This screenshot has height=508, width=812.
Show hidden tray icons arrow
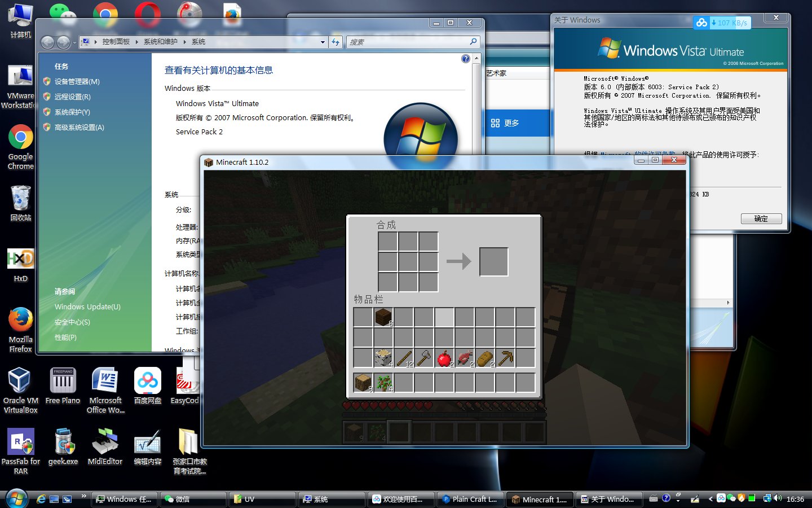point(710,499)
